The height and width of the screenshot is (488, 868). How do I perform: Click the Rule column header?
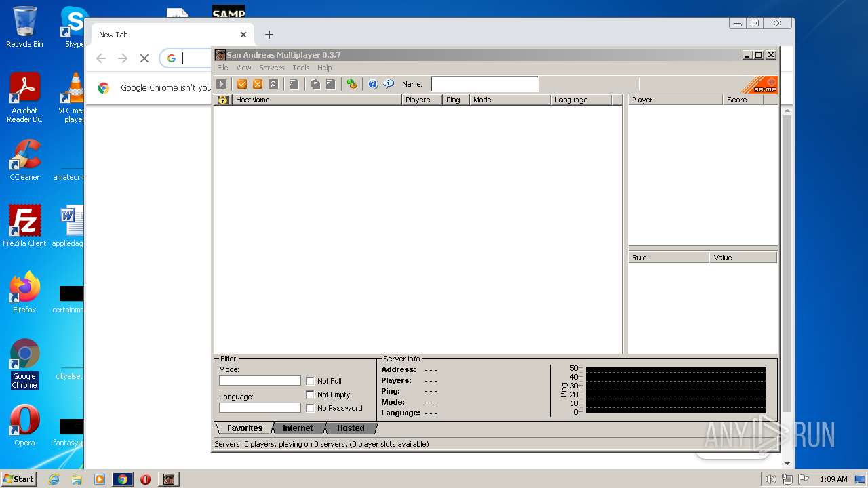coord(669,258)
